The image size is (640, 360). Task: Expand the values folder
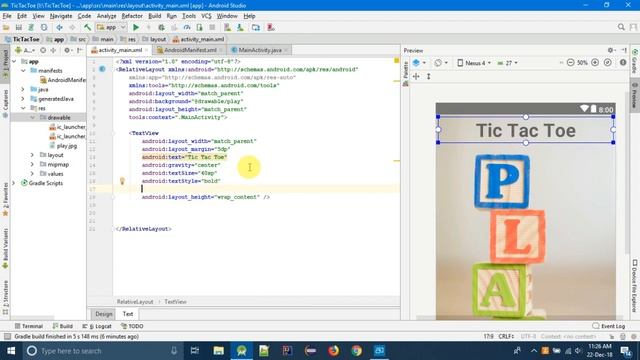tap(33, 174)
